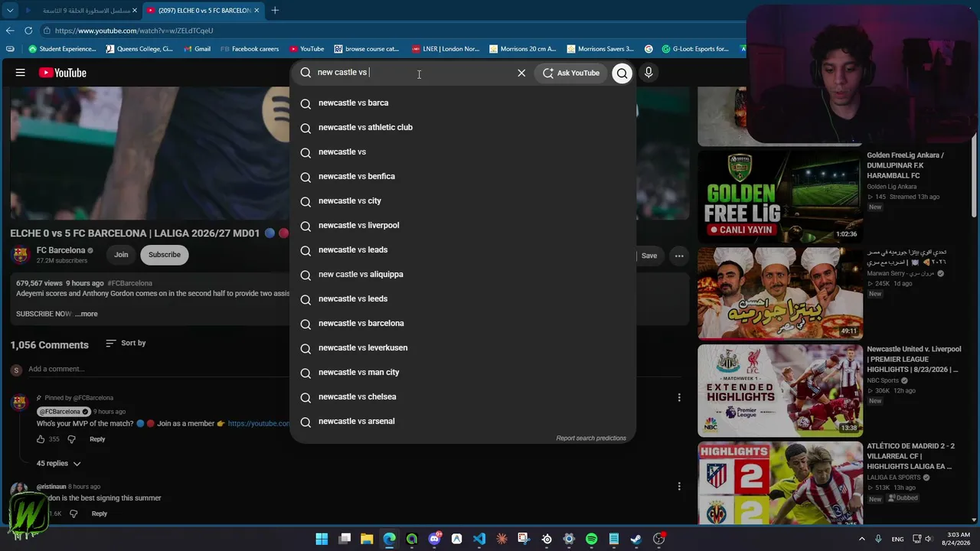980x551 pixels.
Task: Go back in browser history
Action: click(x=10, y=31)
